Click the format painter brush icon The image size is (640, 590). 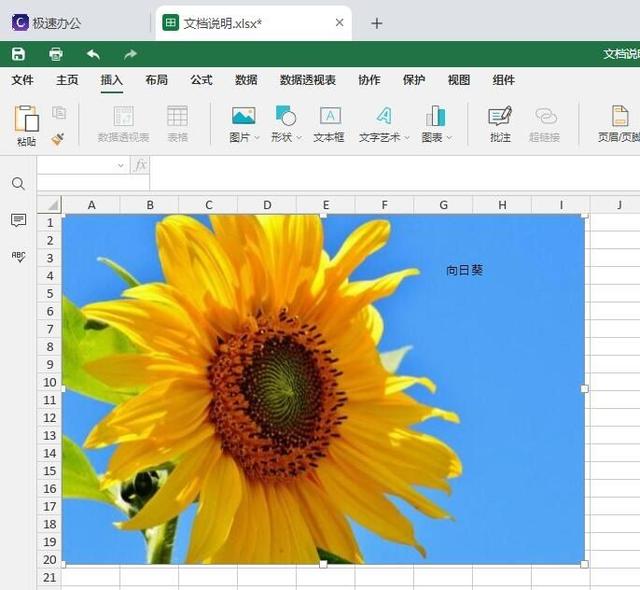(x=58, y=138)
